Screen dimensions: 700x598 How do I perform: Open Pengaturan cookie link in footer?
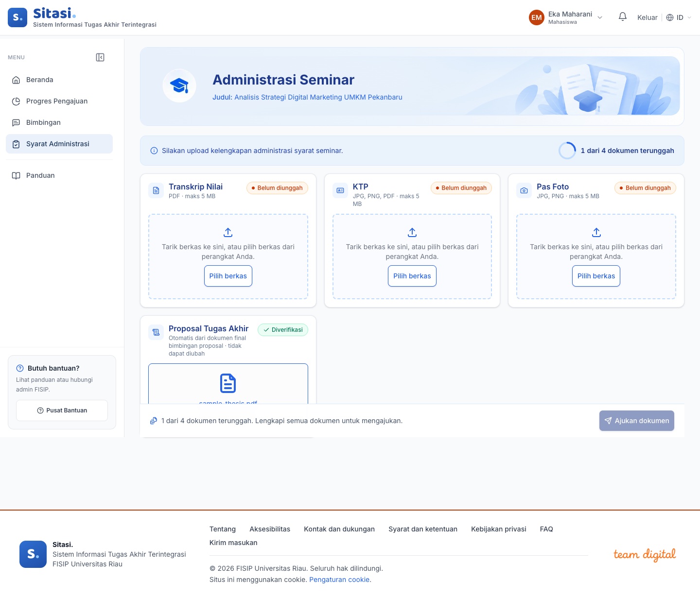(339, 580)
